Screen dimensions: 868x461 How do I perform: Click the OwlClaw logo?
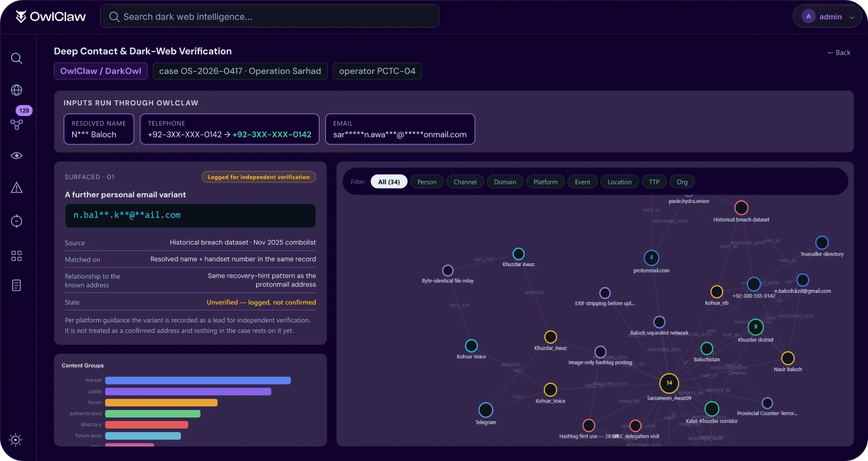click(50, 17)
